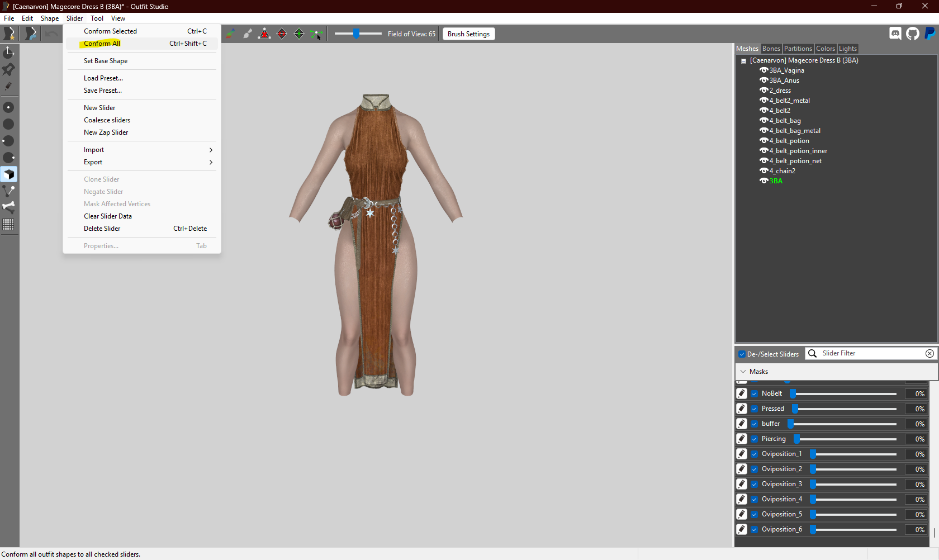The image size is (939, 560).
Task: Open the Export submenu
Action: coord(142,162)
